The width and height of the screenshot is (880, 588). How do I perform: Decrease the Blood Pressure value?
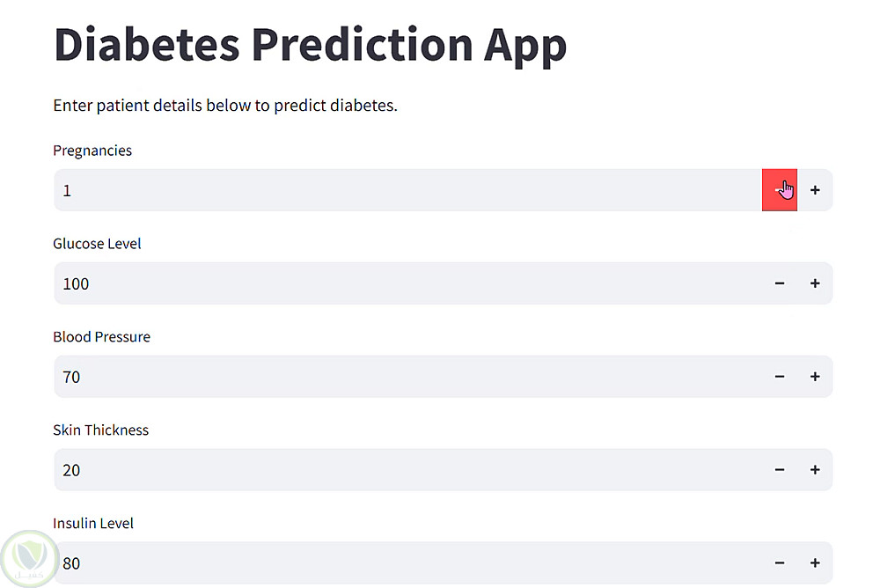pos(780,377)
